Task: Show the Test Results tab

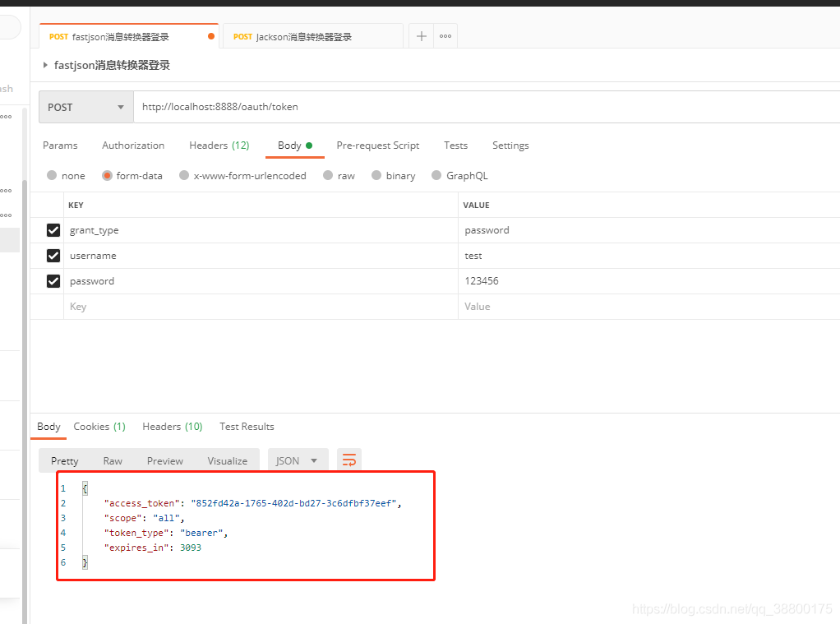Action: click(x=247, y=427)
